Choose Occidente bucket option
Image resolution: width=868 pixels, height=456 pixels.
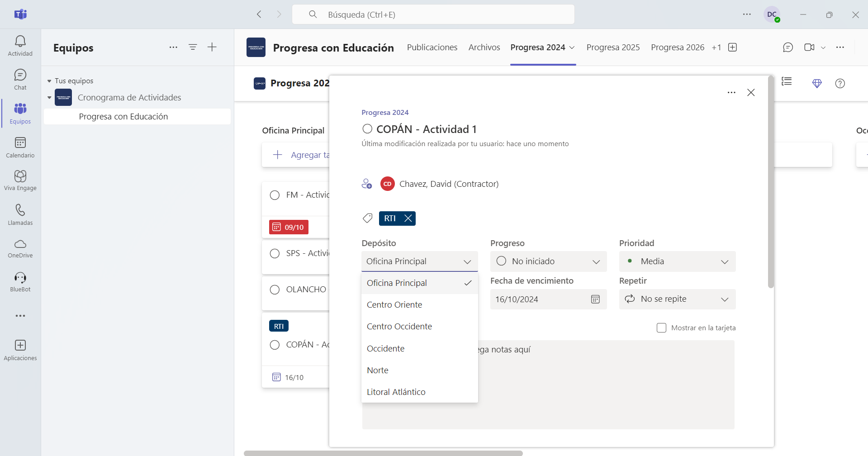pos(419,349)
